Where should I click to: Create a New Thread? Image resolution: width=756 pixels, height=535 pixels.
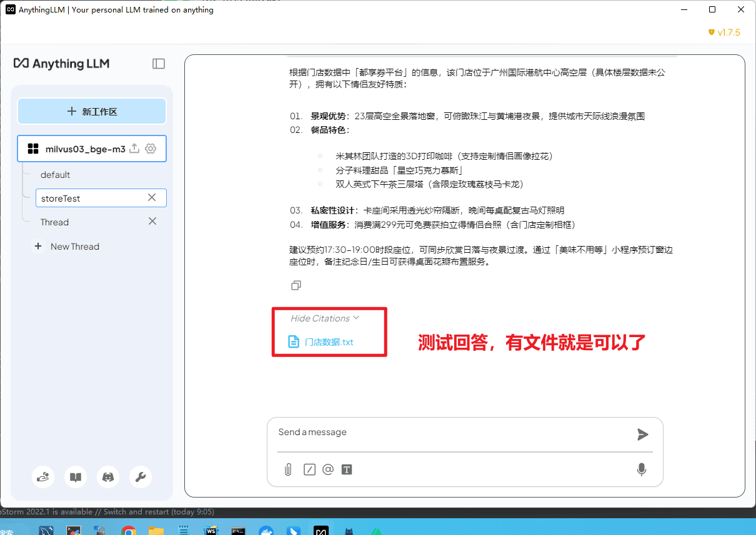click(74, 247)
